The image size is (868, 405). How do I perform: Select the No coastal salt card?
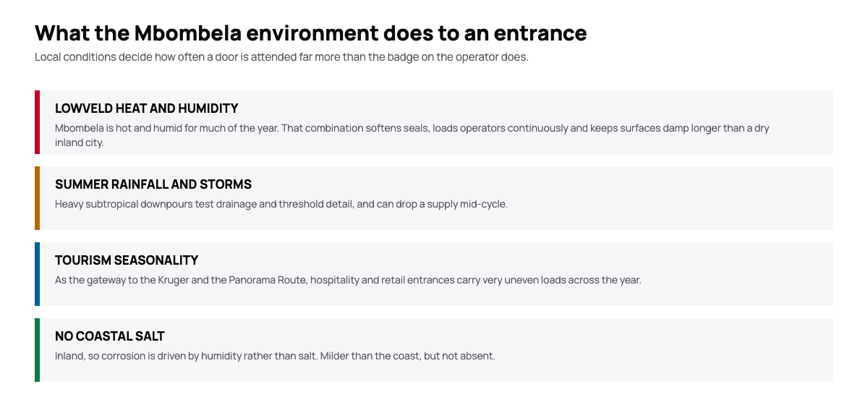(434, 350)
